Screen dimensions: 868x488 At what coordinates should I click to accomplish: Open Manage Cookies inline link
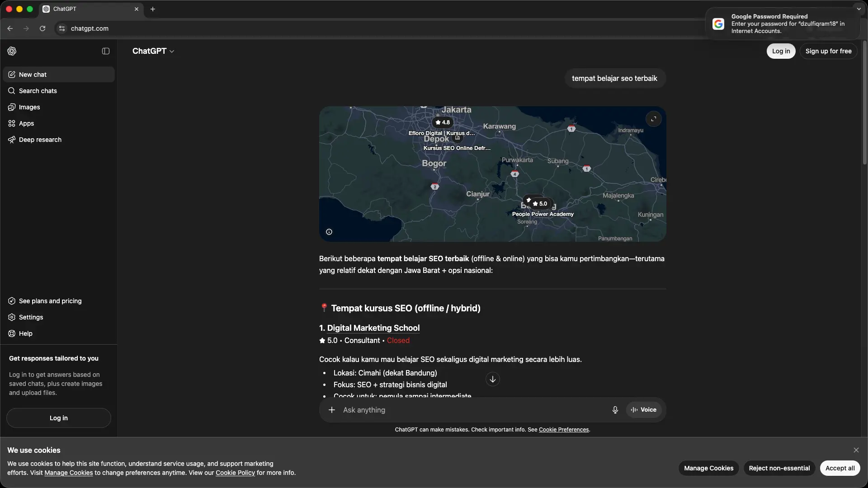point(68,473)
